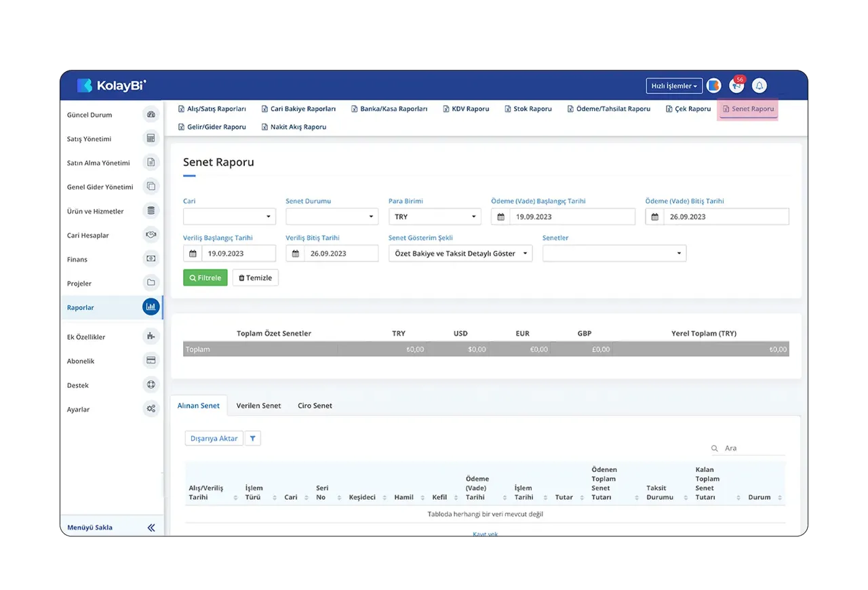Sort by Keşideci column header
The image size is (868, 590).
[x=362, y=497]
